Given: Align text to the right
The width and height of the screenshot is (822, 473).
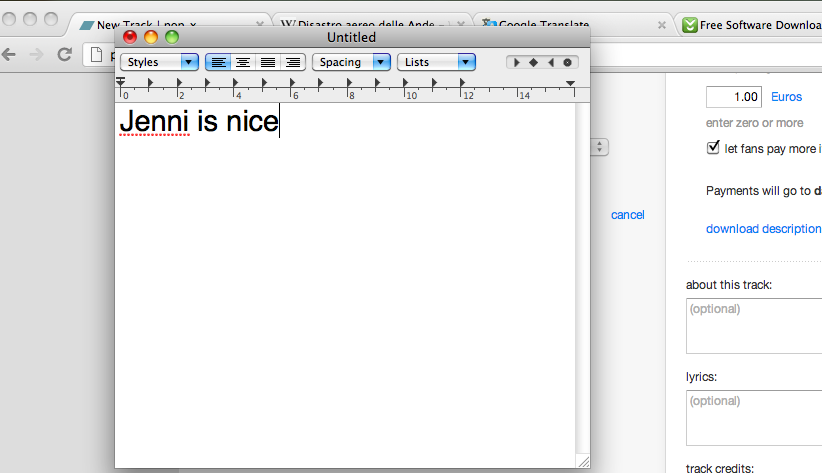Looking at the screenshot, I should point(292,62).
